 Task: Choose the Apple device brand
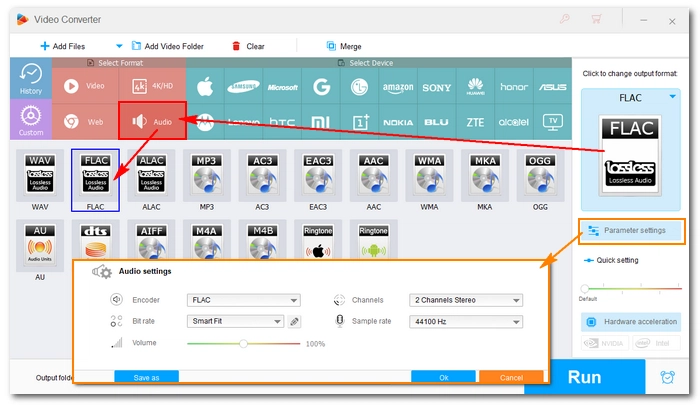[x=205, y=86]
